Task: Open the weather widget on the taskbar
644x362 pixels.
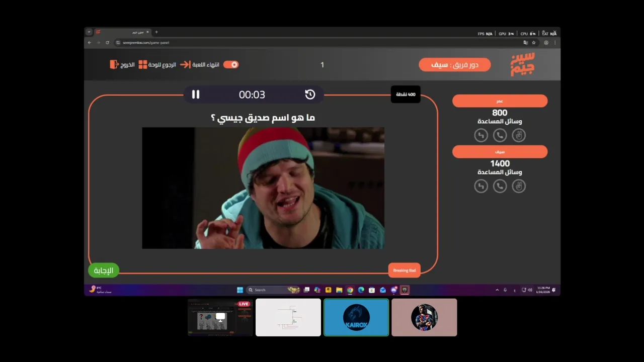Action: [x=100, y=290]
